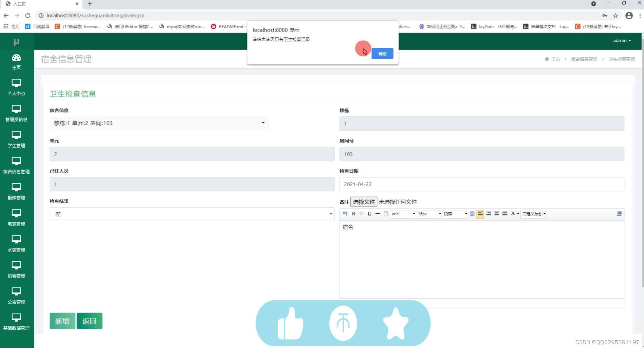Click the coin icon in the overlay
This screenshot has width=644, height=348.
(x=343, y=323)
